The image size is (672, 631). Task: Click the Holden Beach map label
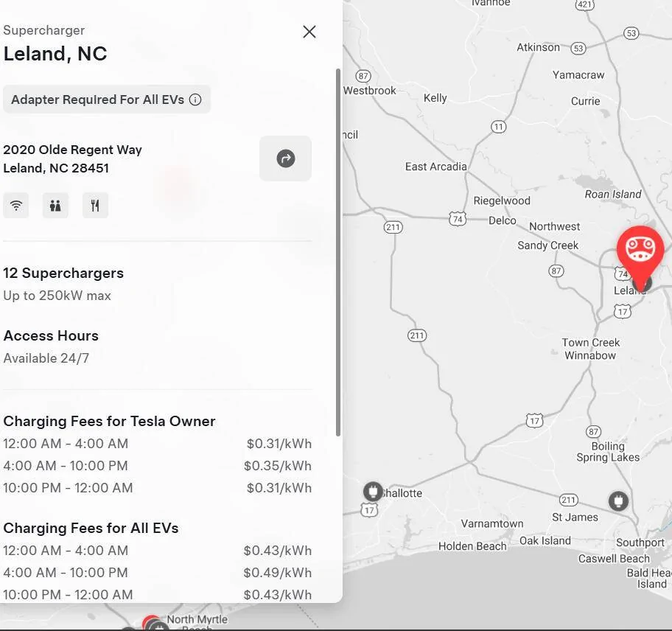pyautogui.click(x=472, y=546)
